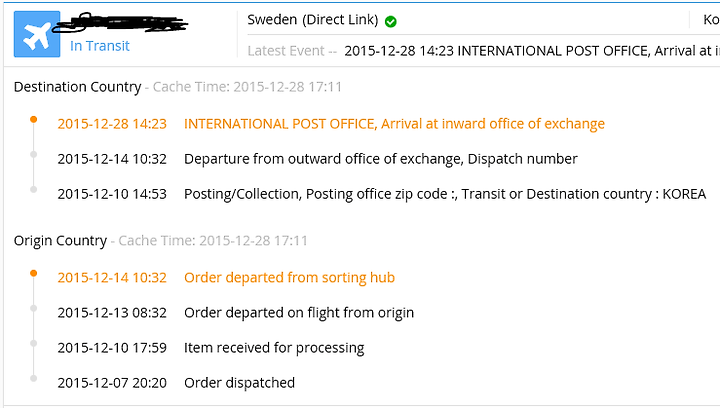Click the Destination Country cache time text
Viewport: 720px width, 408px height.
coord(247,87)
